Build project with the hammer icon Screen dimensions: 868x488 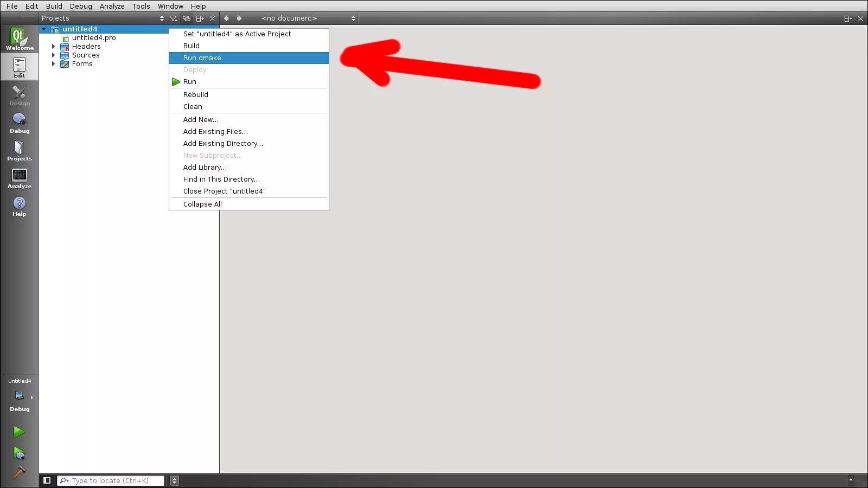tap(19, 473)
